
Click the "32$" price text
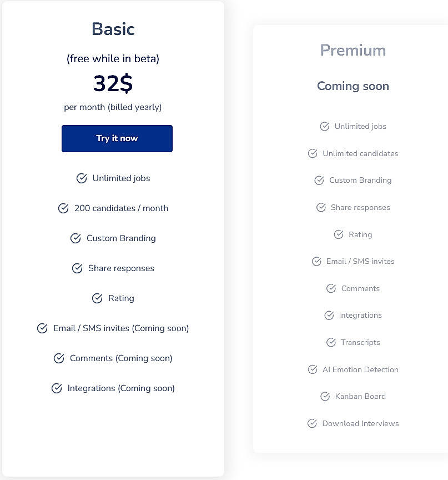tap(113, 84)
